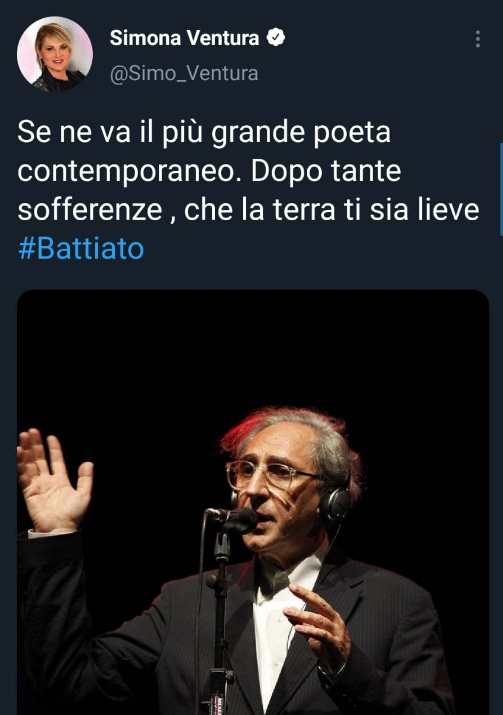
Task: Click the tweet line starting 'Se ne va'
Action: [204, 133]
